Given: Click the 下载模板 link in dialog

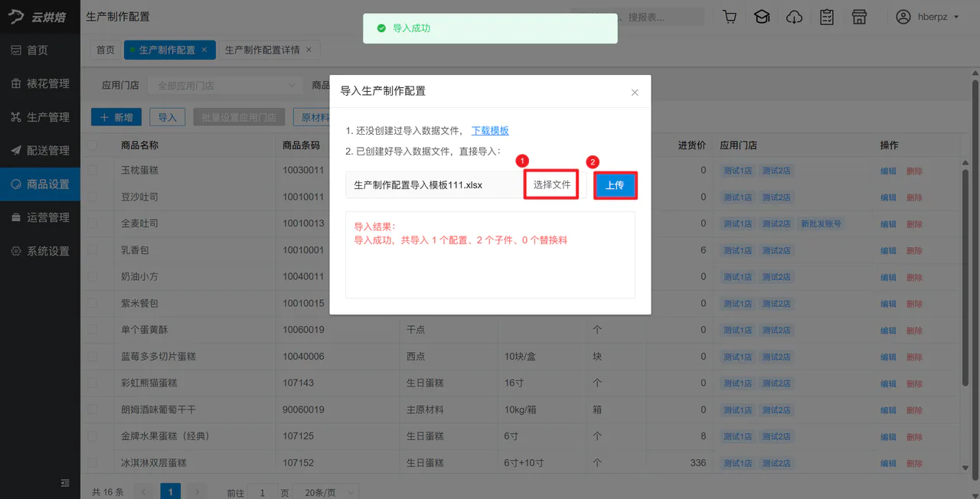Looking at the screenshot, I should coord(490,131).
